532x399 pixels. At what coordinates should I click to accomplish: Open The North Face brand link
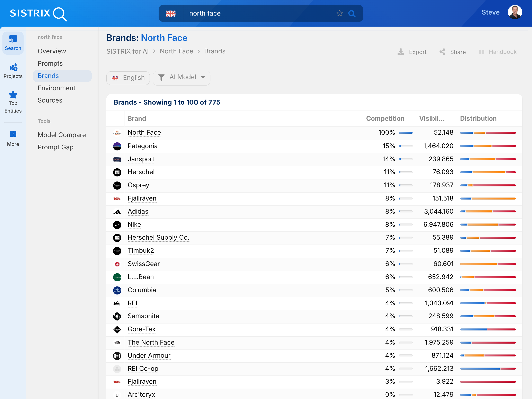(151, 343)
